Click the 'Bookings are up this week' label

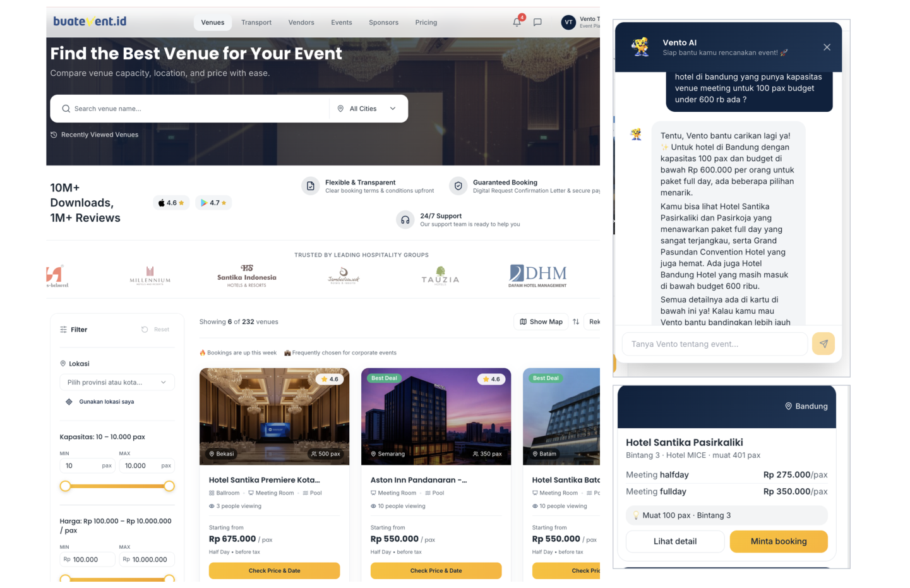pos(238,353)
